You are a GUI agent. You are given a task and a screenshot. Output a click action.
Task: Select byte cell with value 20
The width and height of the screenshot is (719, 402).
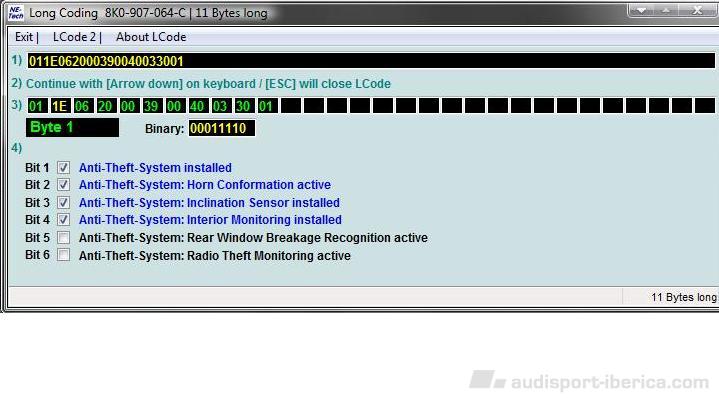point(105,106)
